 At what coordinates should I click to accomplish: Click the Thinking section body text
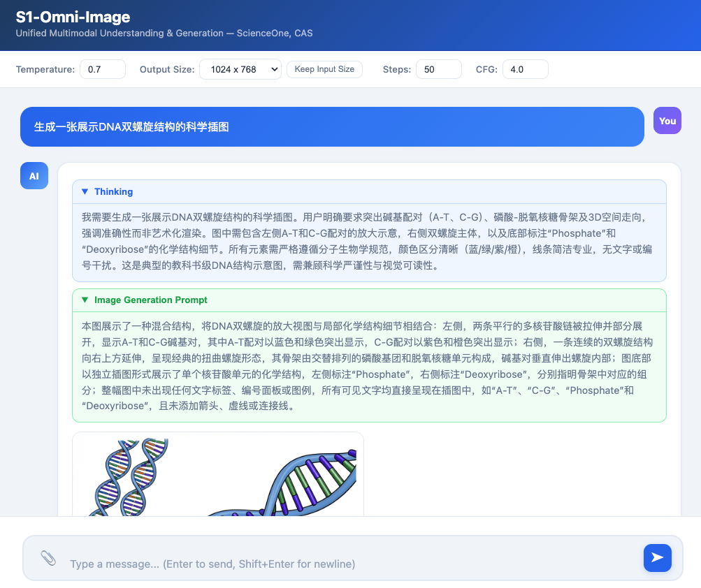pyautogui.click(x=368, y=241)
